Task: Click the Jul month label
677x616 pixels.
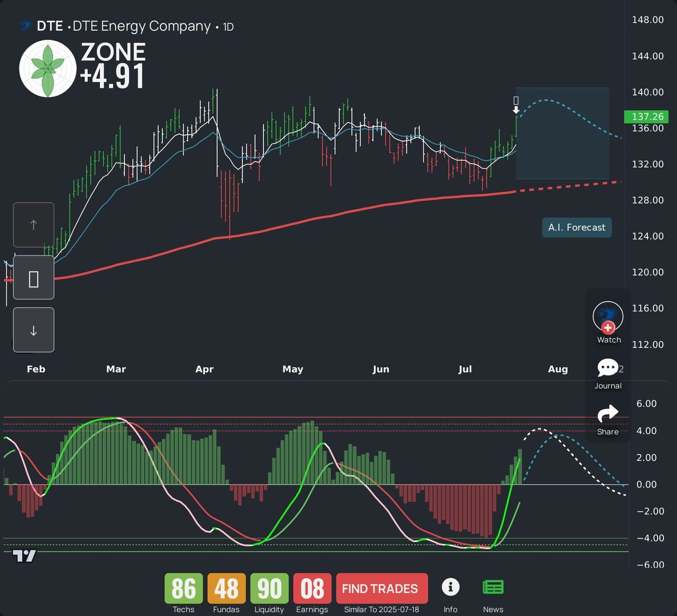Action: point(465,369)
